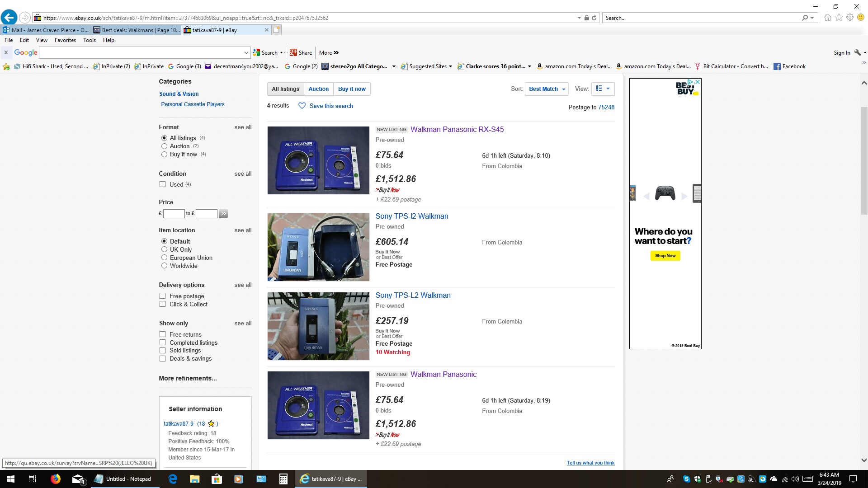Open the favorites star icon
The width and height of the screenshot is (868, 488).
(x=839, y=18)
